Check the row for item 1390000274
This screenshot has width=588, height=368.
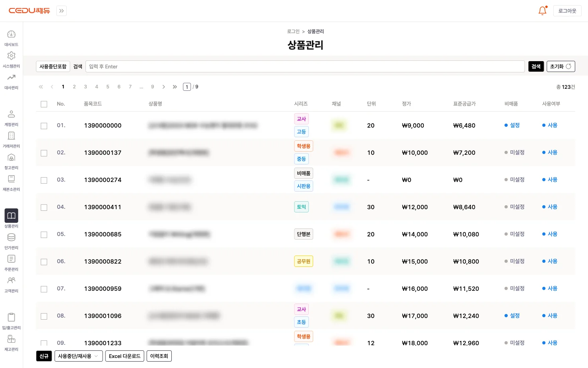pyautogui.click(x=44, y=180)
